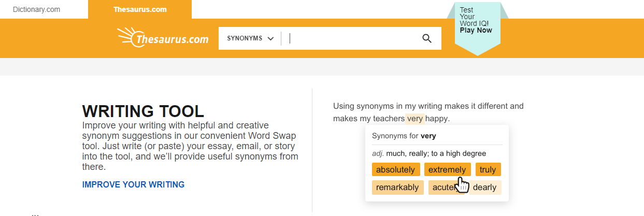Switch to the Dictionary.com tab
Viewport: 644px width, 216px height.
coord(36,9)
